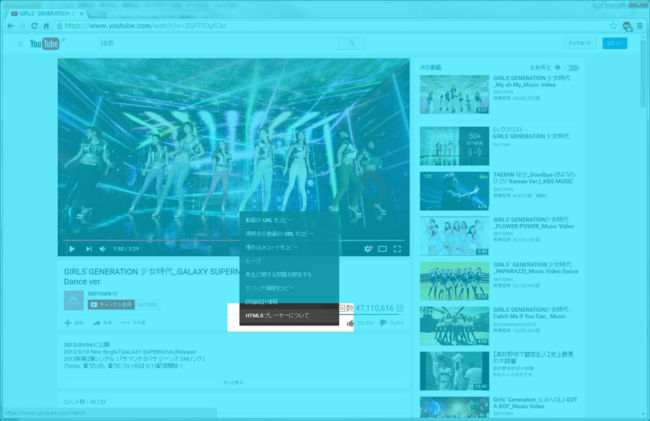Open the A BOY suggested video thumbnail
The width and height of the screenshot is (650, 421).
click(454, 407)
